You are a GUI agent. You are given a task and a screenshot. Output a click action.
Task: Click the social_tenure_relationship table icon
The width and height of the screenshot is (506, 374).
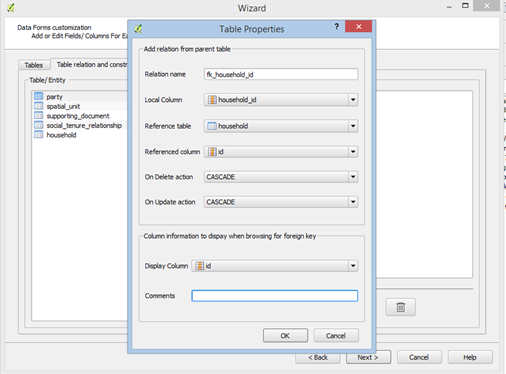pos(39,125)
